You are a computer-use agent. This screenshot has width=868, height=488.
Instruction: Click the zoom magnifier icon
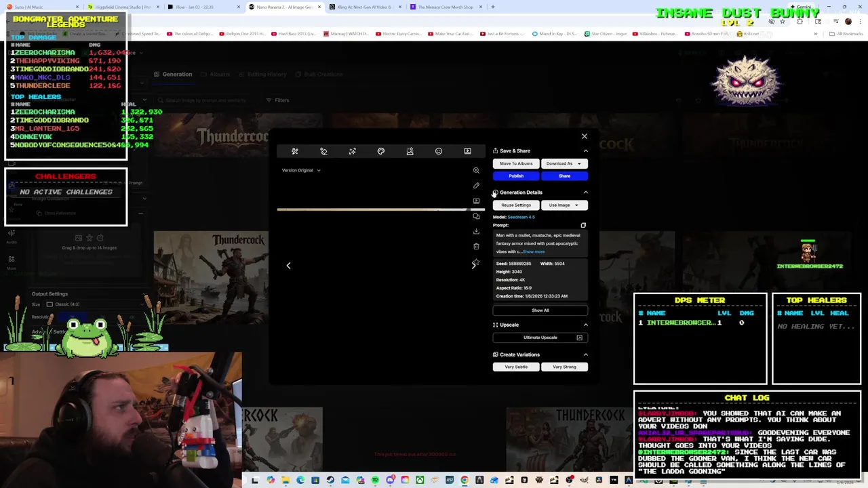click(476, 170)
